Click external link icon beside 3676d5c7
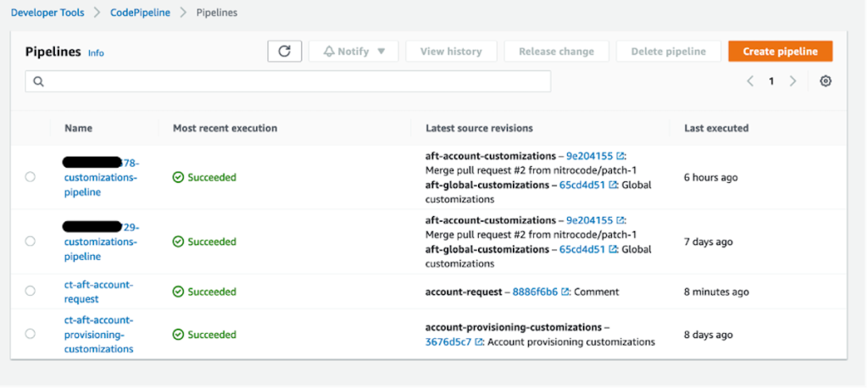The height and width of the screenshot is (388, 868). point(479,342)
